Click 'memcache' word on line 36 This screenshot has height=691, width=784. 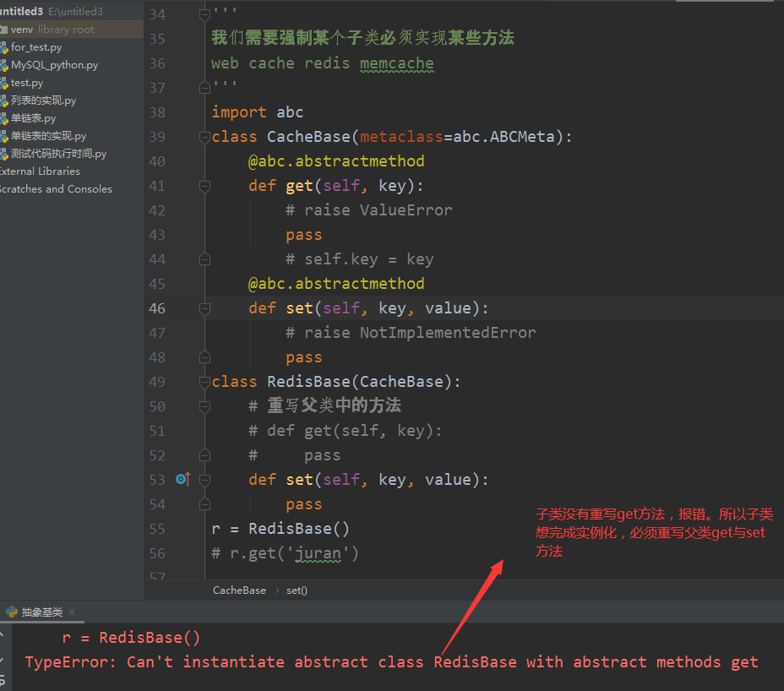click(396, 63)
